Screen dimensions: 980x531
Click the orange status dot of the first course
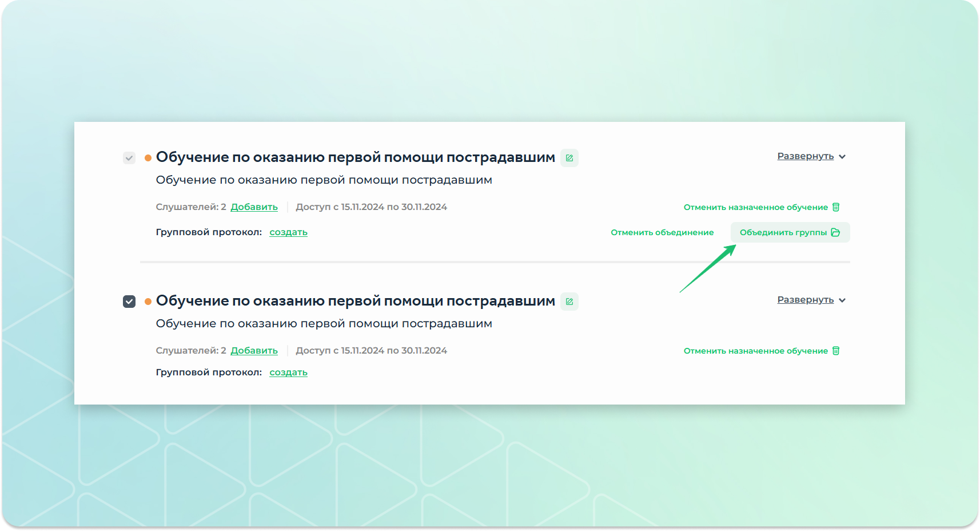148,158
